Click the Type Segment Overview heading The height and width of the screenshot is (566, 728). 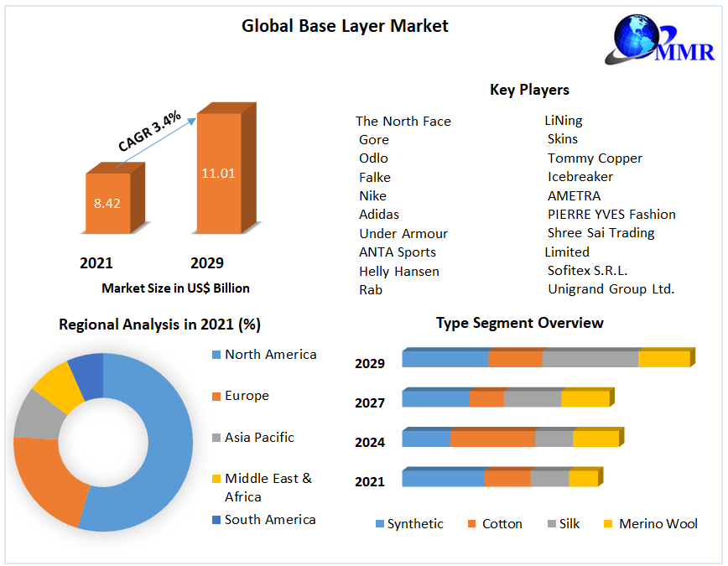pyautogui.click(x=519, y=323)
